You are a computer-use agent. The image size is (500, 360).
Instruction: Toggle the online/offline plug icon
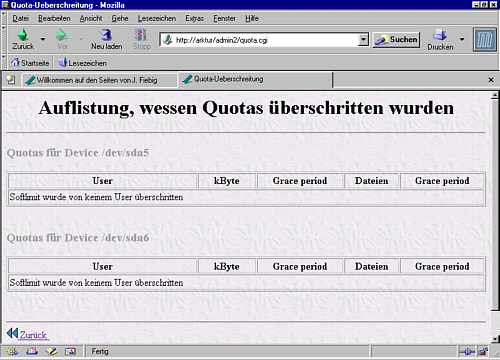[466, 352]
